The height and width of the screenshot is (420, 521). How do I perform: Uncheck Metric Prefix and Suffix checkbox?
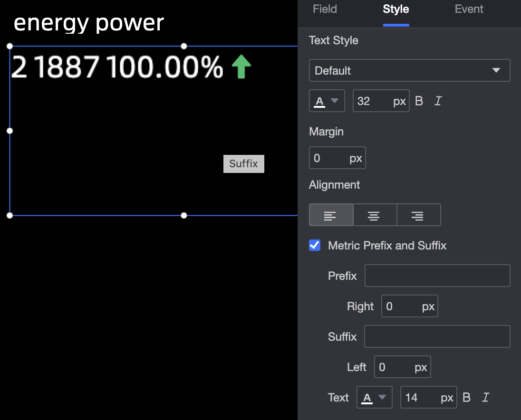pyautogui.click(x=315, y=245)
